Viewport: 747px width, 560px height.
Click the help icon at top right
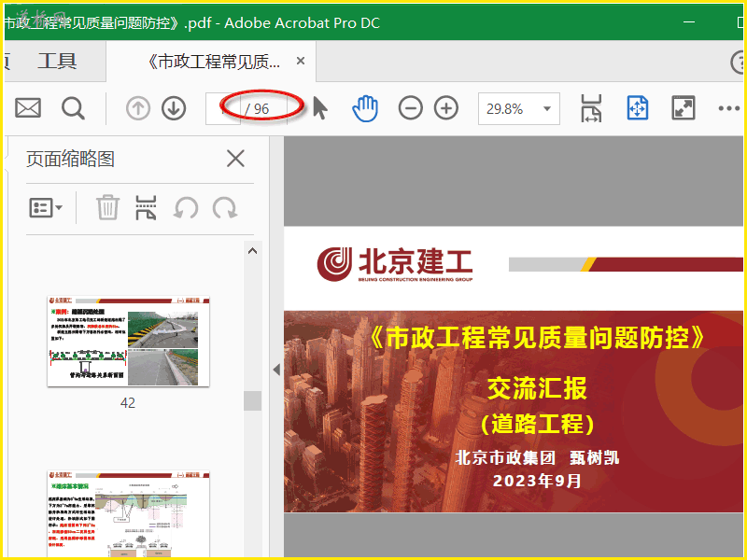click(739, 62)
